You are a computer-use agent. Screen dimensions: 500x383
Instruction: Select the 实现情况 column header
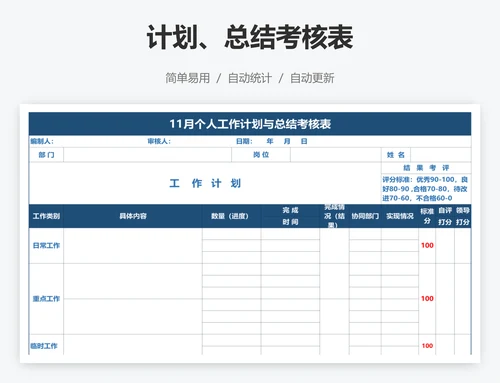(x=400, y=216)
